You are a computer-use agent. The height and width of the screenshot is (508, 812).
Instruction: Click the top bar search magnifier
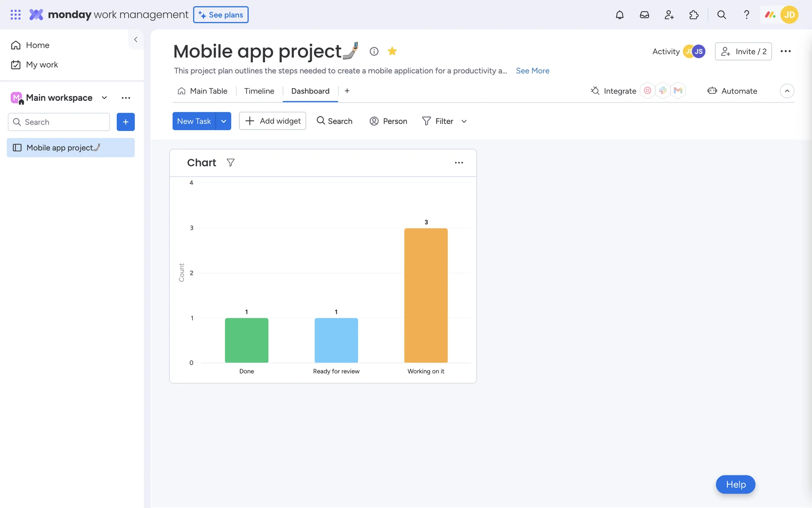coord(721,15)
